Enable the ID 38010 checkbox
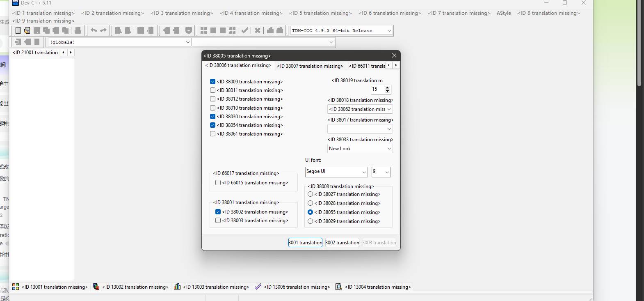Screen dimensions: 644x301 coord(212,108)
